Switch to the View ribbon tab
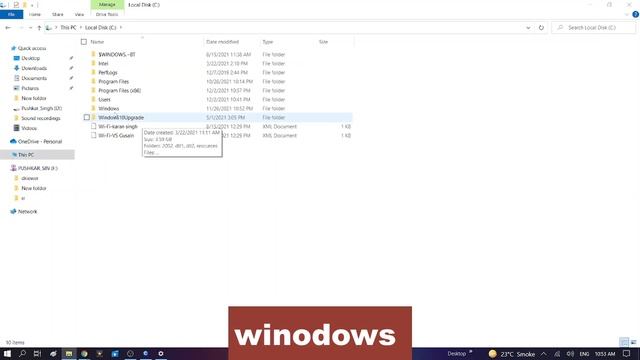 pos(79,14)
